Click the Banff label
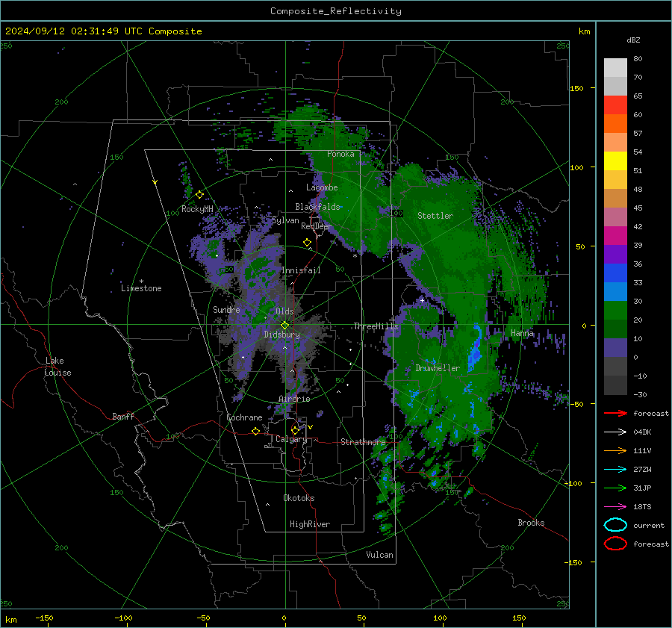This screenshot has height=628, width=672. pos(123,416)
